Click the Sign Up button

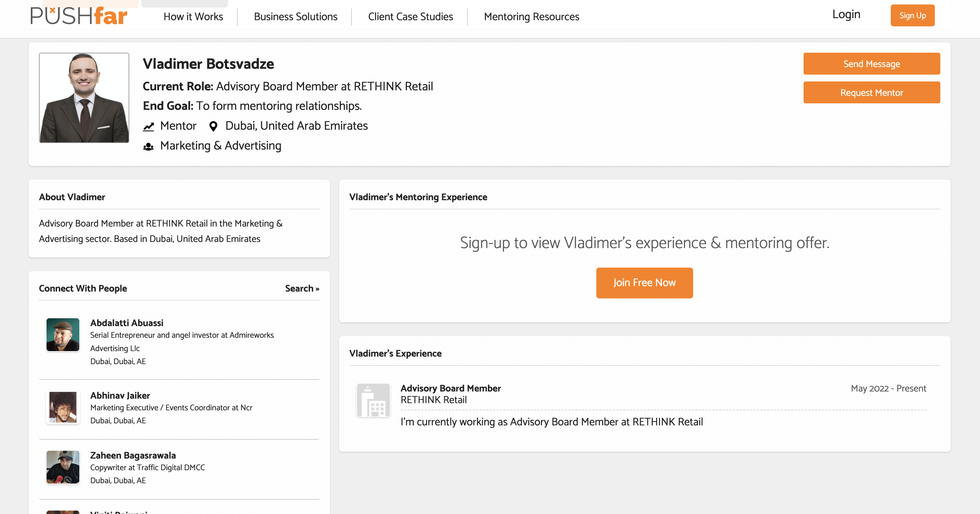tap(912, 16)
